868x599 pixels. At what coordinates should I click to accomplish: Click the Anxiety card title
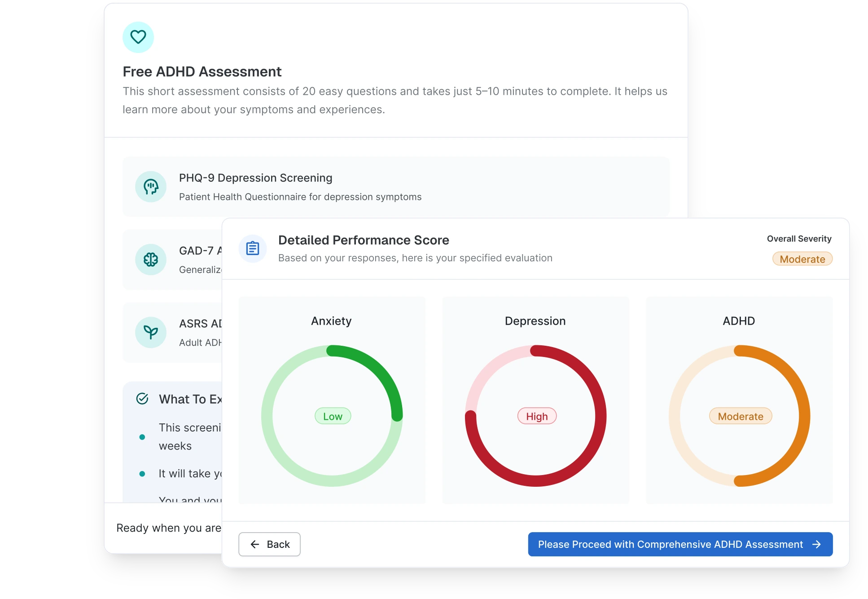pos(331,321)
